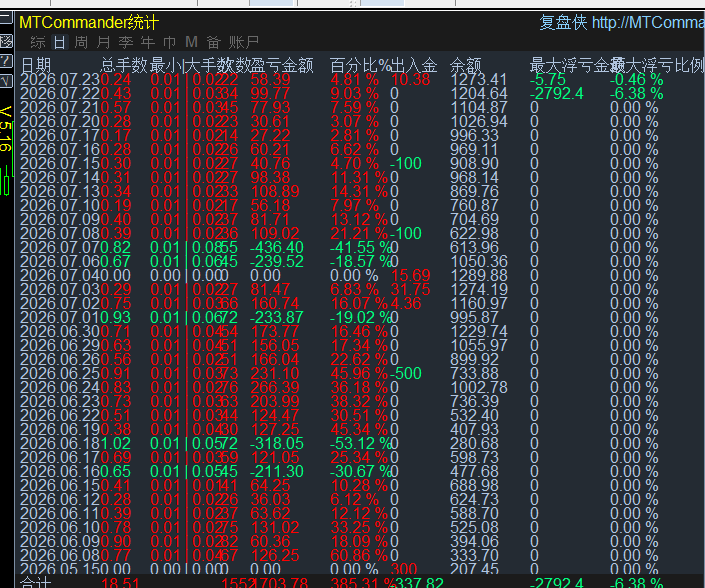Switch to the 综 summary tab
Screen dimensions: 705x588
[38, 42]
